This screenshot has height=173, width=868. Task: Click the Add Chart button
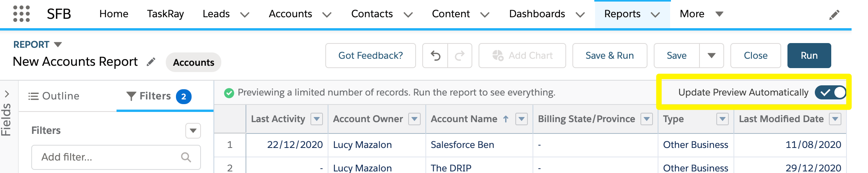pyautogui.click(x=522, y=56)
